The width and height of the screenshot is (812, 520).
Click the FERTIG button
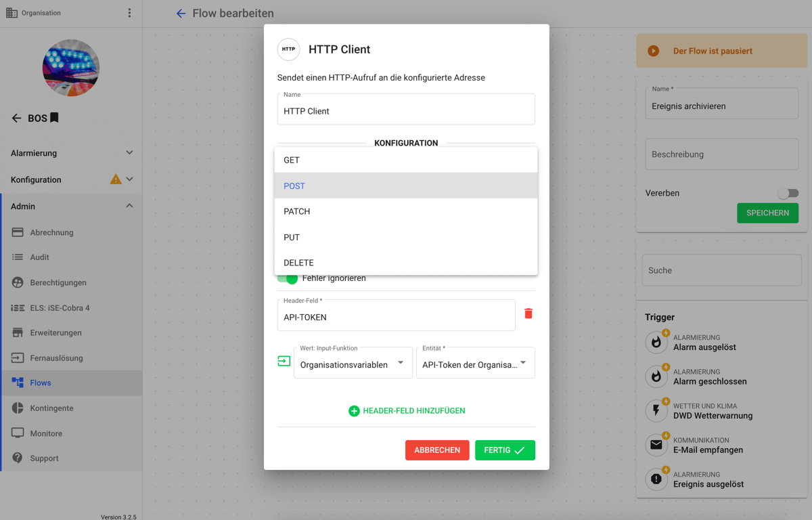505,450
